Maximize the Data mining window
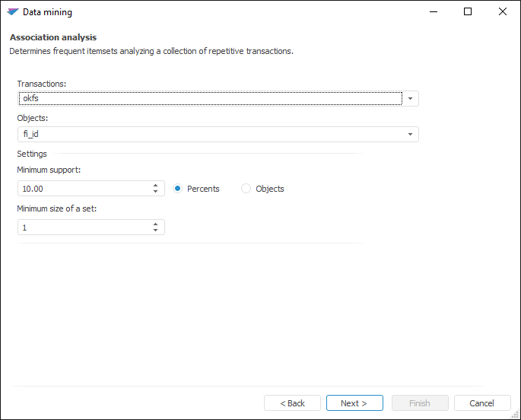The image size is (521, 420). [x=468, y=12]
